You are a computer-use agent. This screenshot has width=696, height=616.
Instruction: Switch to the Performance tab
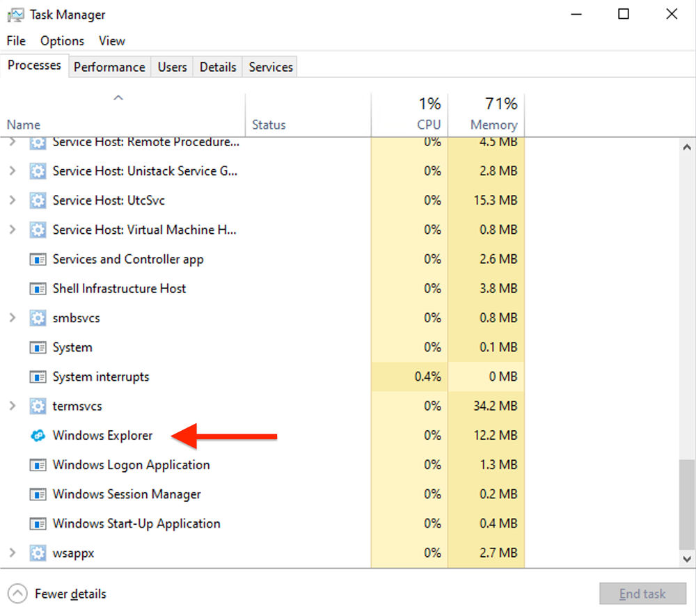[x=109, y=67]
